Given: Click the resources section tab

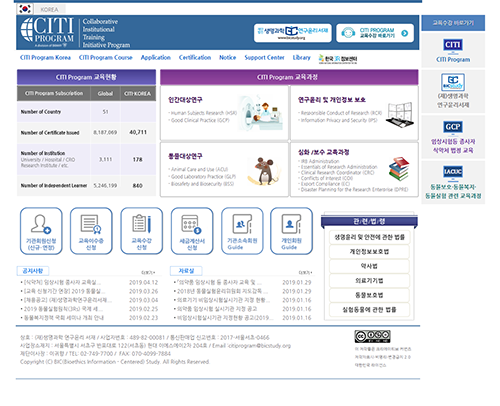Looking at the screenshot, I should pos(186,271).
